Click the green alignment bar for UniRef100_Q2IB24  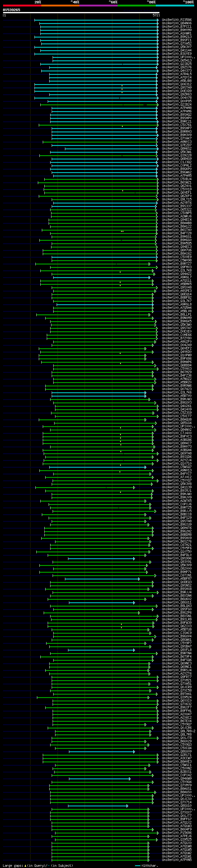[x=99, y=105]
